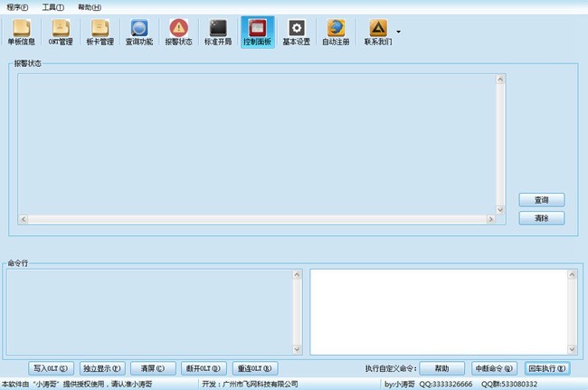Viewport: 588px width, 390px height.
Task: Open the 工具(T) menu
Action: click(x=52, y=7)
